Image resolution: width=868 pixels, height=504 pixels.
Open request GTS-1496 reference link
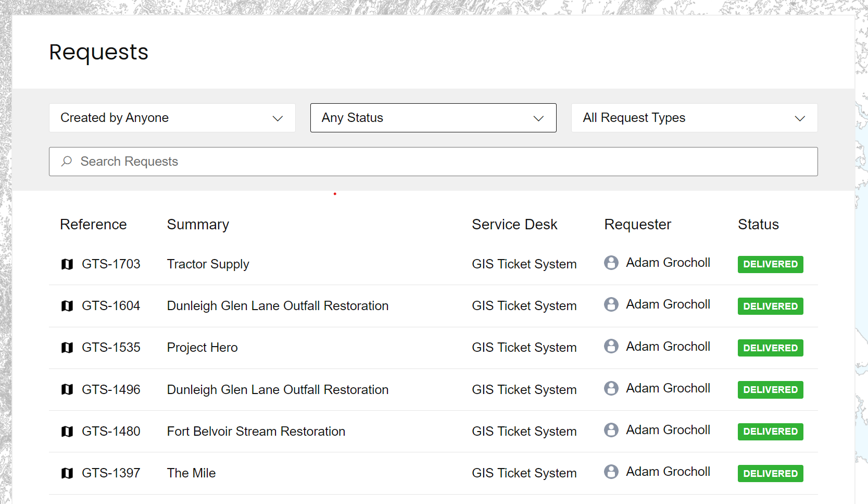[111, 390]
